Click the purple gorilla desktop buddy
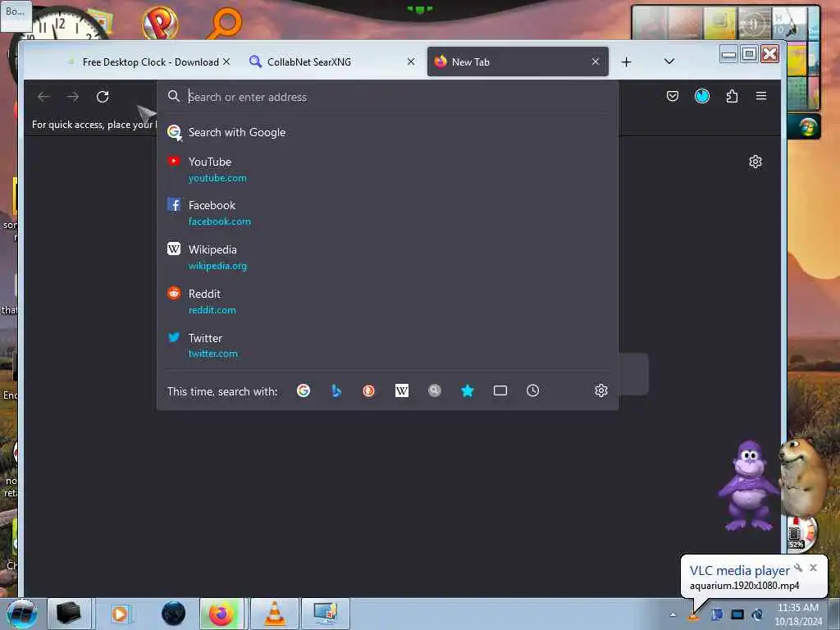Image resolution: width=840 pixels, height=630 pixels. click(x=748, y=486)
